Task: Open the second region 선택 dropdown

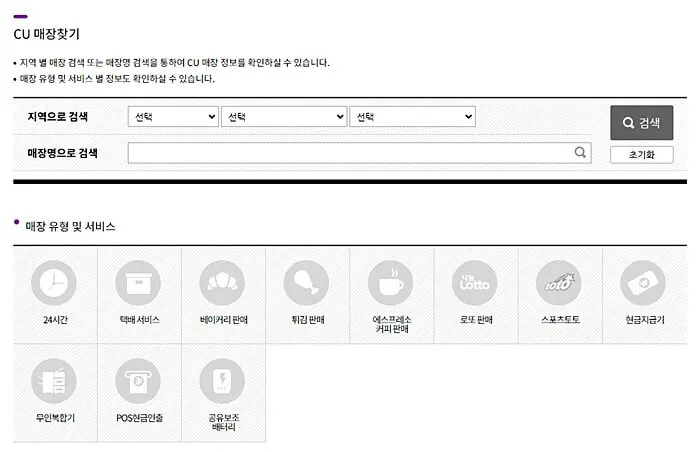Action: (284, 117)
